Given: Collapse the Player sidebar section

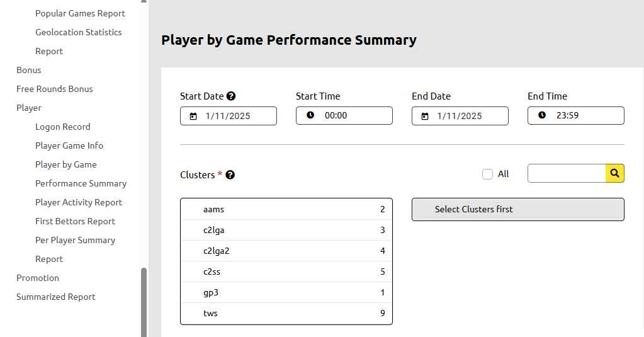Looking at the screenshot, I should coord(29,108).
